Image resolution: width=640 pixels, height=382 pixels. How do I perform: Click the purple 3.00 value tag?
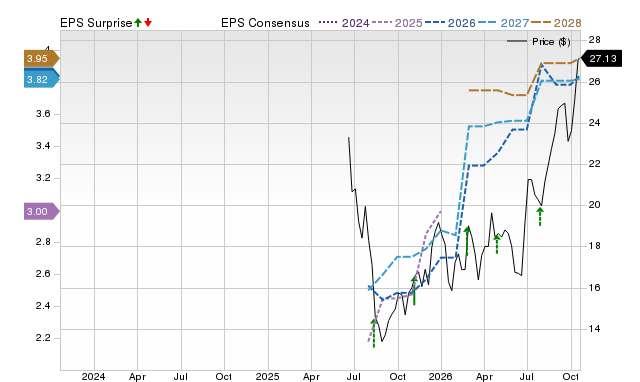tap(42, 211)
